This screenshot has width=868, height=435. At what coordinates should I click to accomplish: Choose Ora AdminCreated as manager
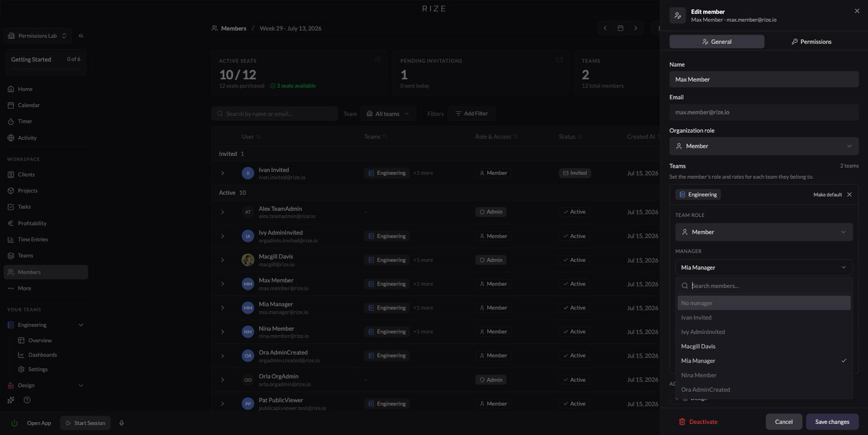tap(764, 390)
